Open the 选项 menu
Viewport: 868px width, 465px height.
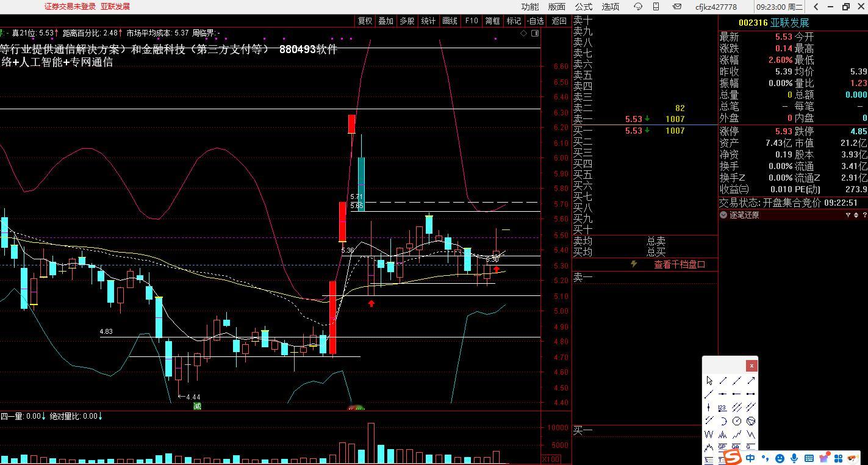[610, 7]
